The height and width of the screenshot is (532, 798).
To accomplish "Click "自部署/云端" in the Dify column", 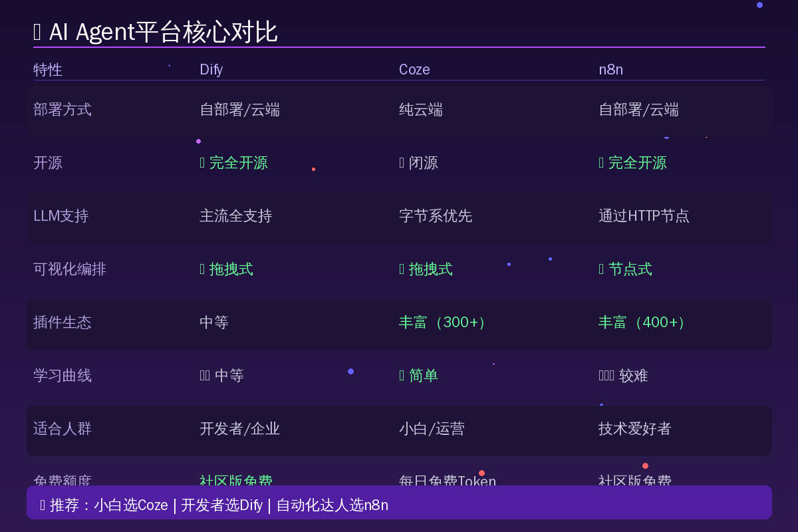I will pos(239,109).
